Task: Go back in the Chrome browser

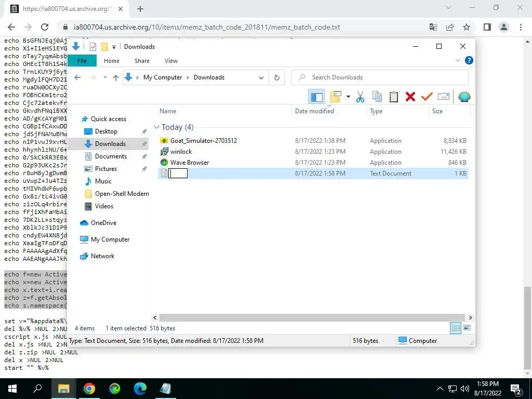Action: tap(11, 27)
